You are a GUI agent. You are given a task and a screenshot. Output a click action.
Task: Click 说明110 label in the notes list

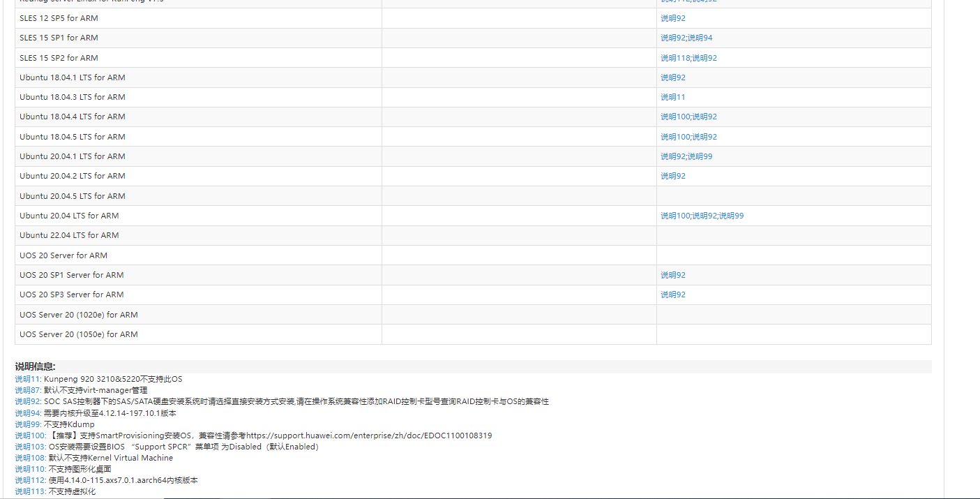point(30,469)
